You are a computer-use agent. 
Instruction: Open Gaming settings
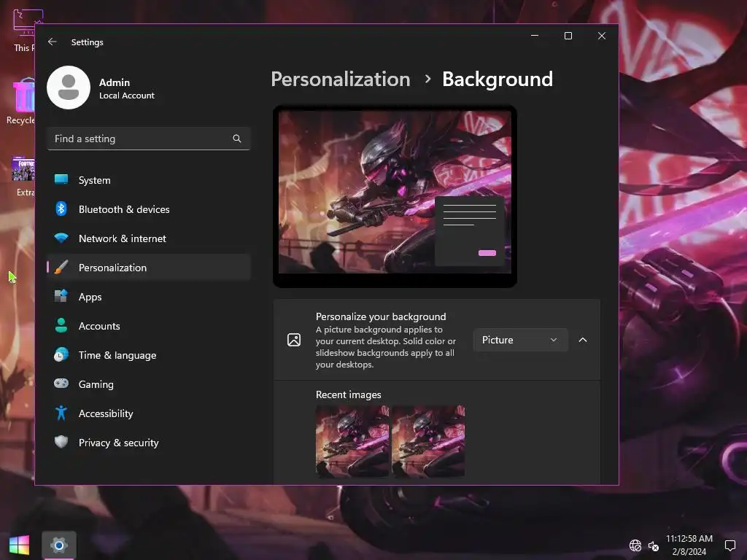(149, 384)
